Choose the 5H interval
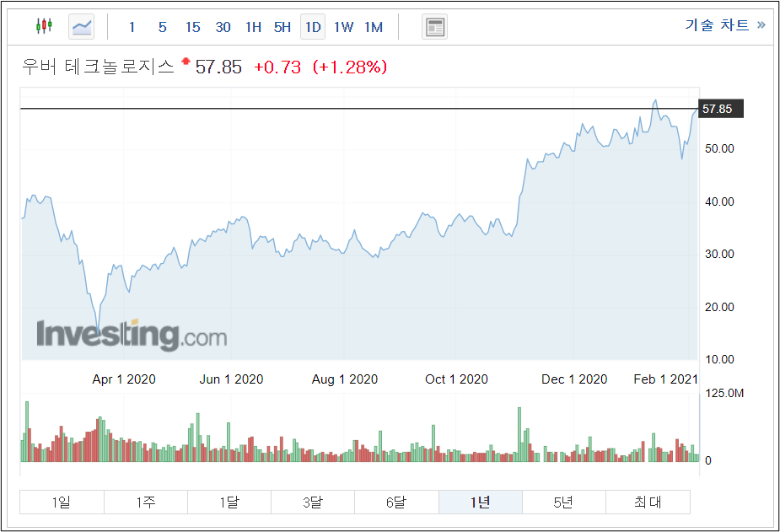This screenshot has height=532, width=780. coord(282,27)
